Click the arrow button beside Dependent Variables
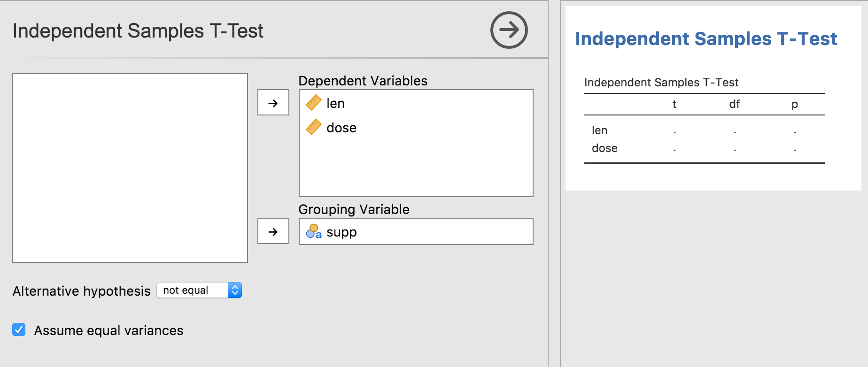Image resolution: width=868 pixels, height=367 pixels. (273, 103)
